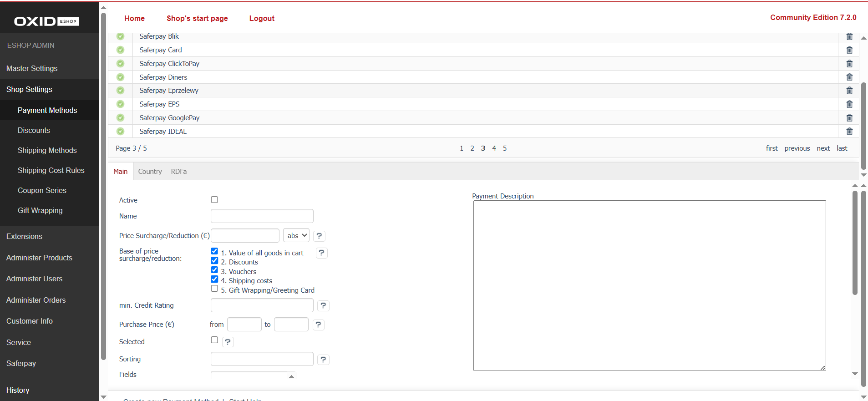Click the OXID eShop logo
The height and width of the screenshot is (401, 868).
point(46,21)
